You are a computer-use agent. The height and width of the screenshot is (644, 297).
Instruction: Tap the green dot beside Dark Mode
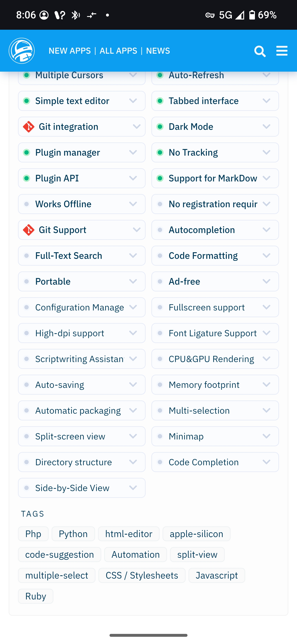160,127
